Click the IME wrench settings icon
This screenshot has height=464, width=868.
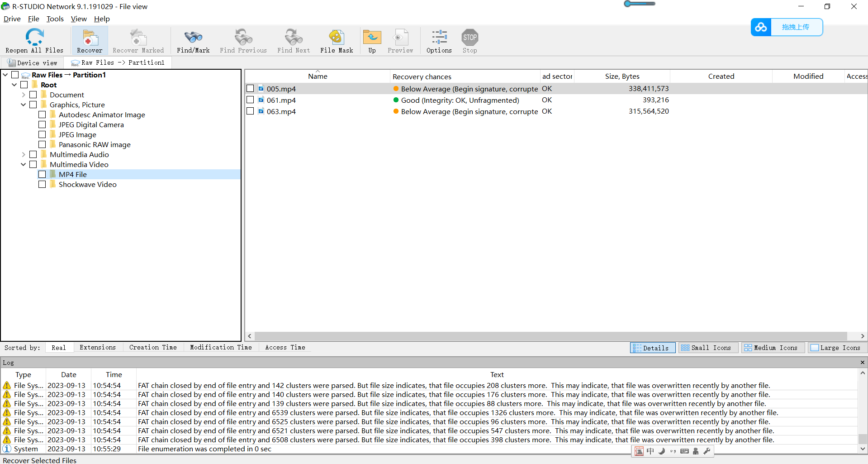coord(707,451)
